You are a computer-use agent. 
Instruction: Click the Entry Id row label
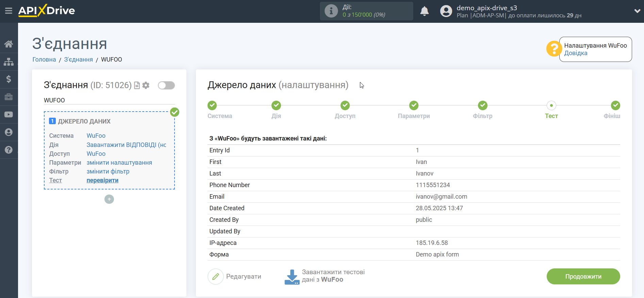(x=219, y=150)
